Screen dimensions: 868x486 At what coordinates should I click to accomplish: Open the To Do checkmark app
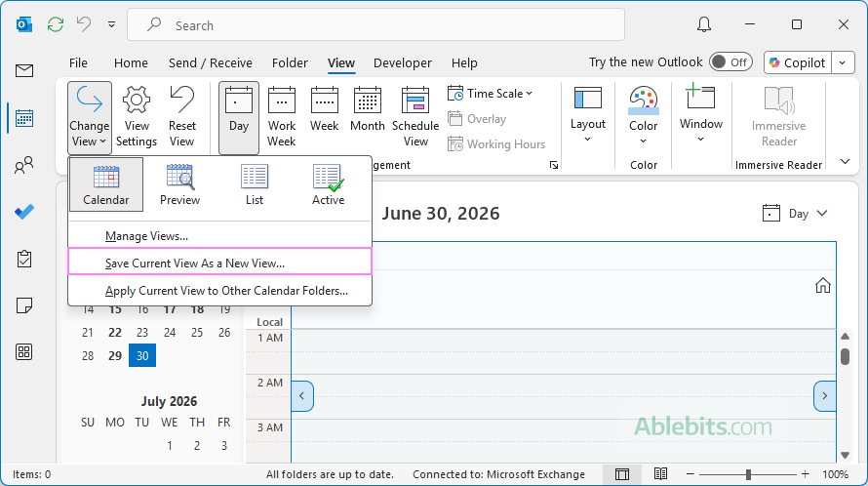click(x=24, y=212)
